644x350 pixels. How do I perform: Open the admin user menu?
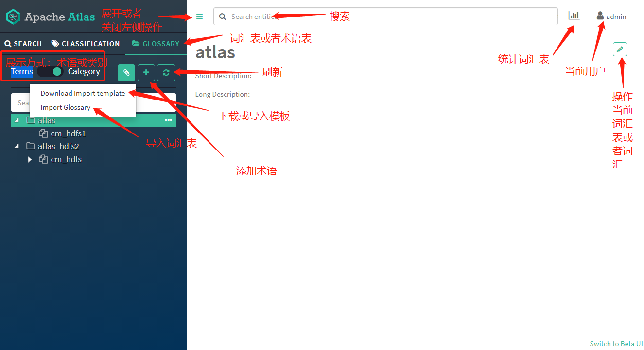point(611,16)
